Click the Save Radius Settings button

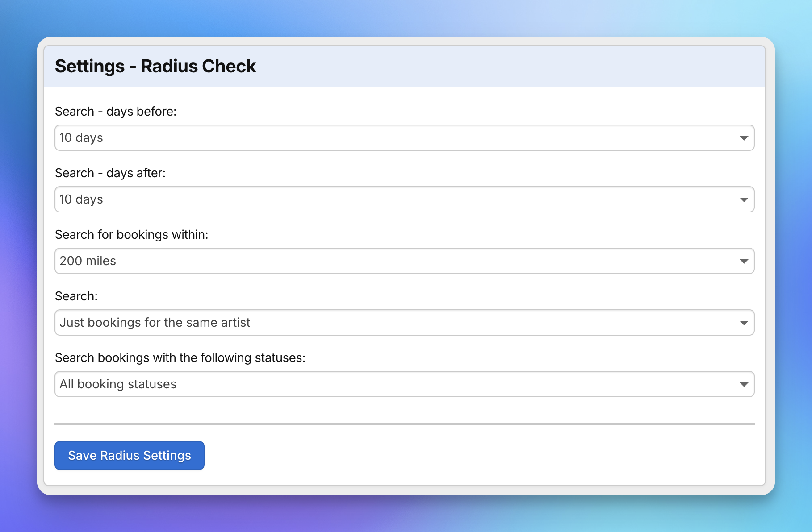[x=130, y=456]
